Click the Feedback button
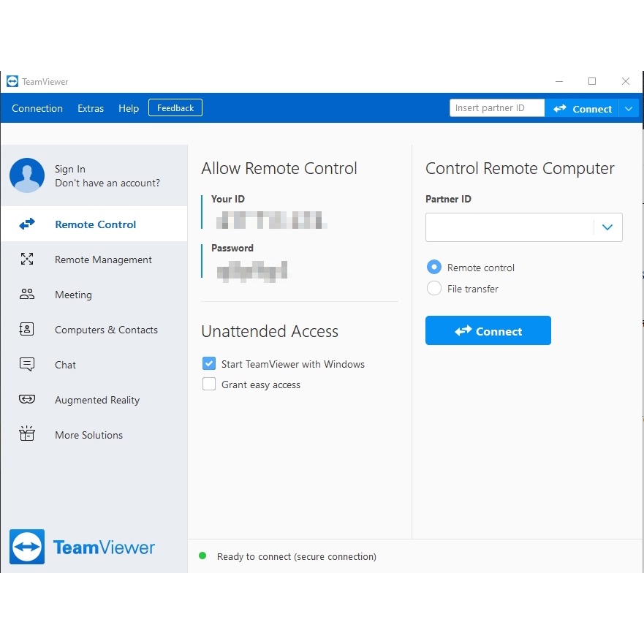 click(175, 107)
